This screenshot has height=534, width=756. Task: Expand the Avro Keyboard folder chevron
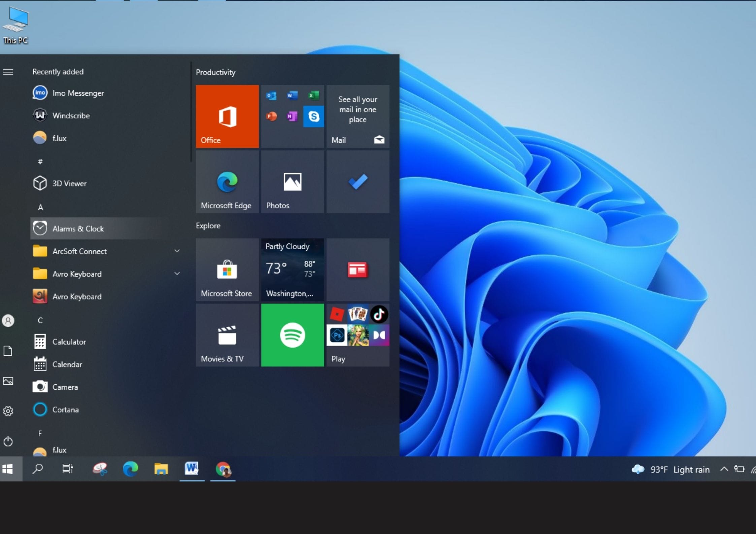[x=177, y=274]
